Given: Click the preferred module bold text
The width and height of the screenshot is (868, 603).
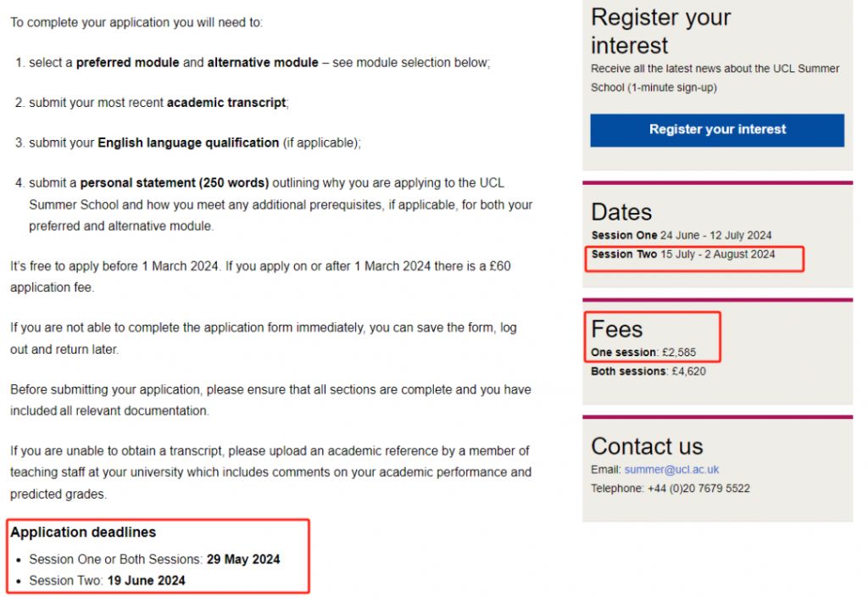Looking at the screenshot, I should pos(127,63).
